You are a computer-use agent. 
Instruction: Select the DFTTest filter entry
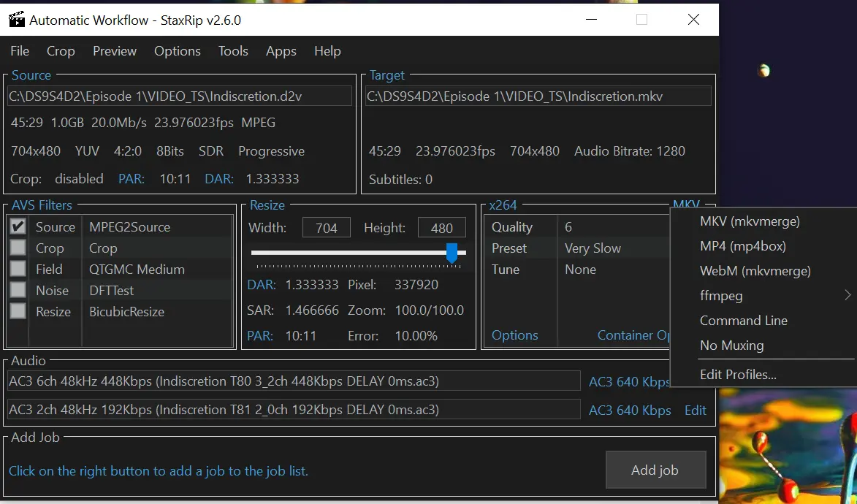click(x=112, y=290)
